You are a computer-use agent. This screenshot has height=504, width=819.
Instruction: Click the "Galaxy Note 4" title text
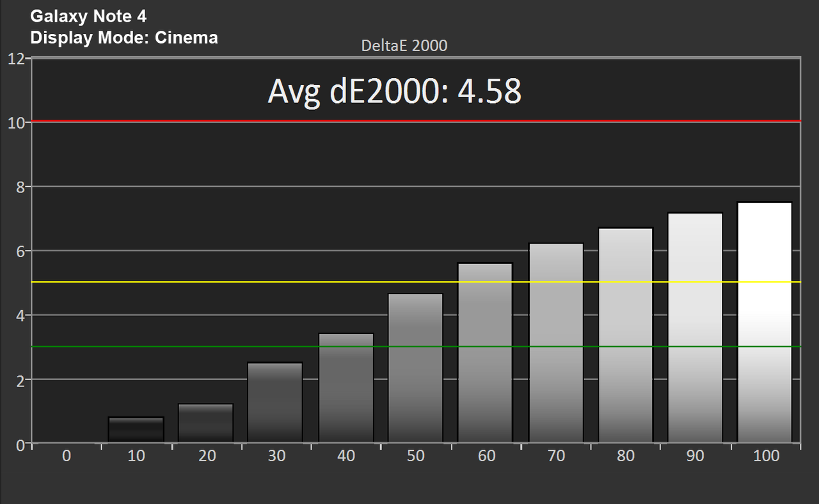pyautogui.click(x=88, y=16)
